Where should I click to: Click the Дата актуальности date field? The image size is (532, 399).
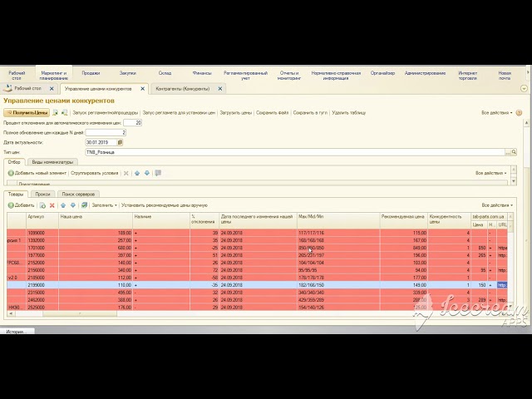(x=101, y=142)
